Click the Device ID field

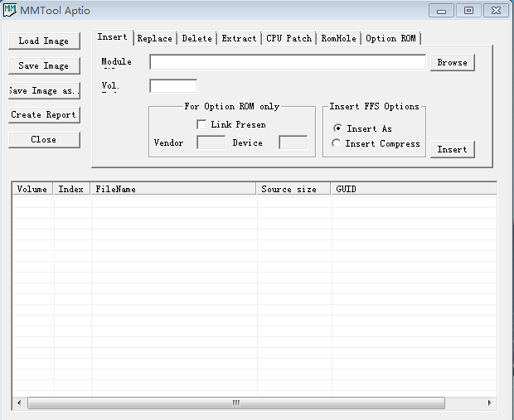(293, 142)
